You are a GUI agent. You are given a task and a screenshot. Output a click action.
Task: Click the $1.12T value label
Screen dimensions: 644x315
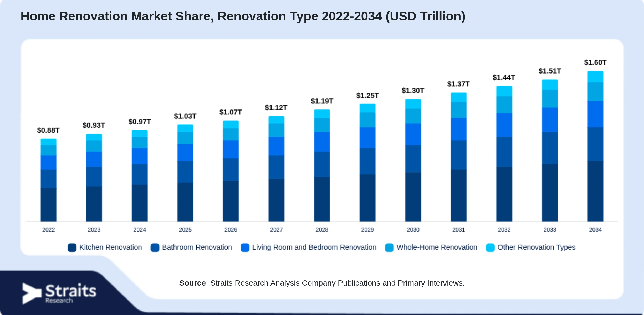click(276, 108)
